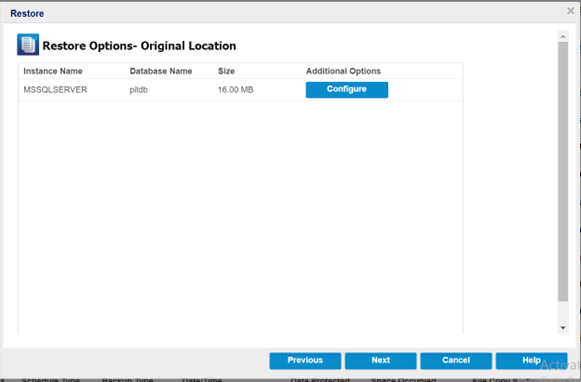Click the vertical scrollbar thumb
Screen dimensions: 581x382
point(563,171)
